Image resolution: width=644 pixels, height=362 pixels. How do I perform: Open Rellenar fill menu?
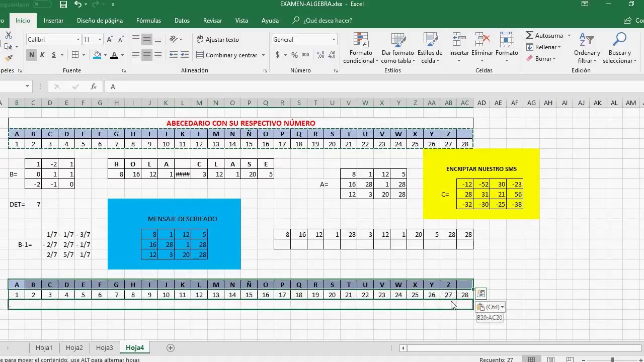coord(543,47)
